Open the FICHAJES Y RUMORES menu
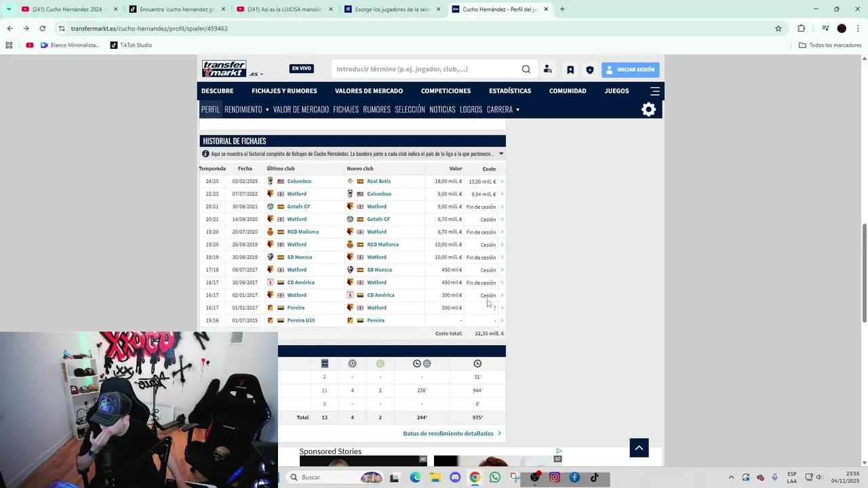 coord(284,91)
